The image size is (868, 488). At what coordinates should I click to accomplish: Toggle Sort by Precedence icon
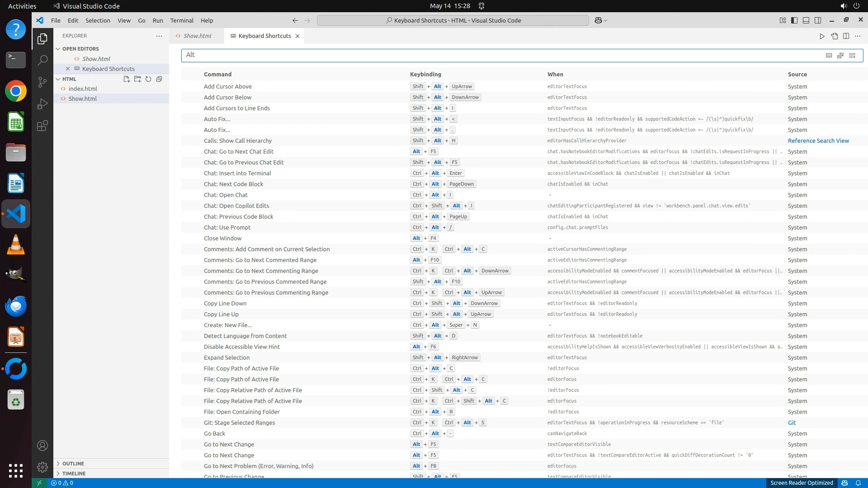(840, 56)
